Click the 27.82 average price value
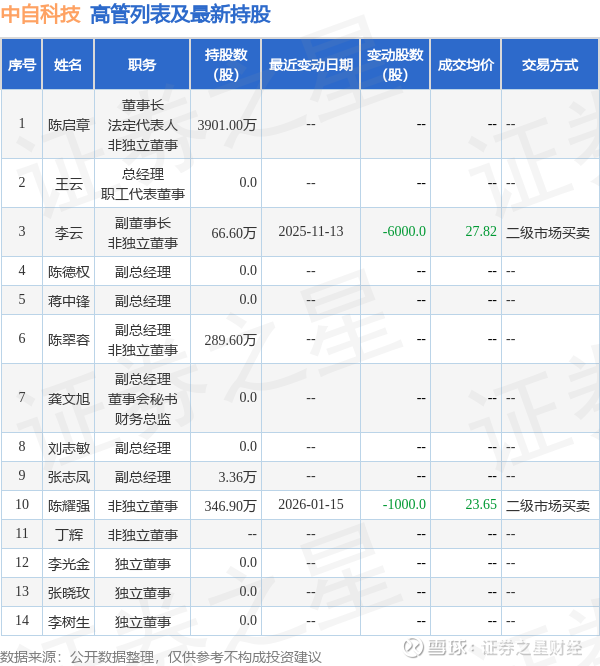Image resolution: width=600 pixels, height=666 pixels. [481, 231]
